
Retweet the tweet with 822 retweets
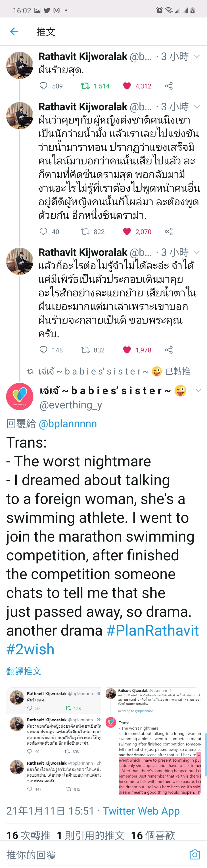coord(85,231)
